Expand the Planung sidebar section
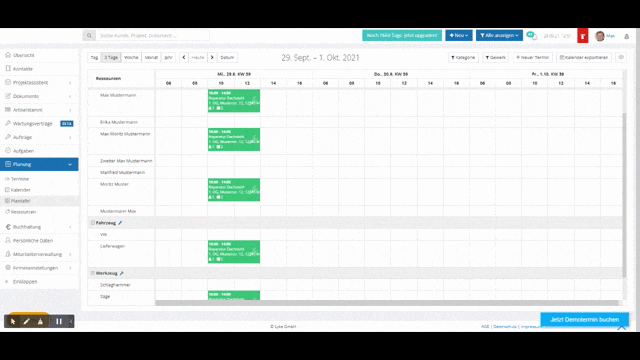This screenshot has height=360, width=640. (x=39, y=164)
